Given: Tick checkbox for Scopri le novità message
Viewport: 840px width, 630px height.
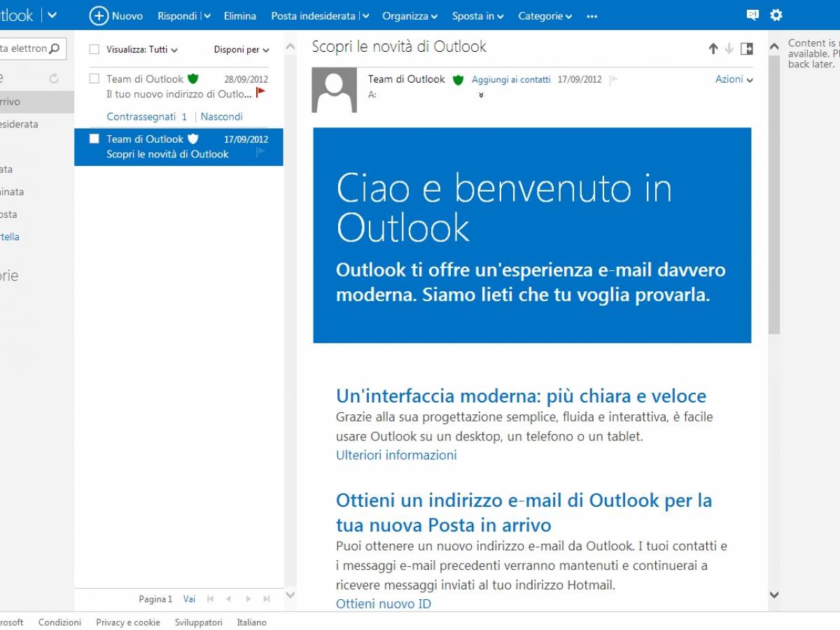Looking at the screenshot, I should click(94, 139).
